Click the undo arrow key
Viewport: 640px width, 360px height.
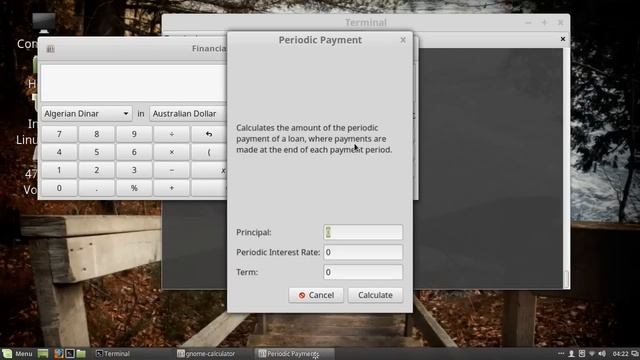click(x=209, y=134)
